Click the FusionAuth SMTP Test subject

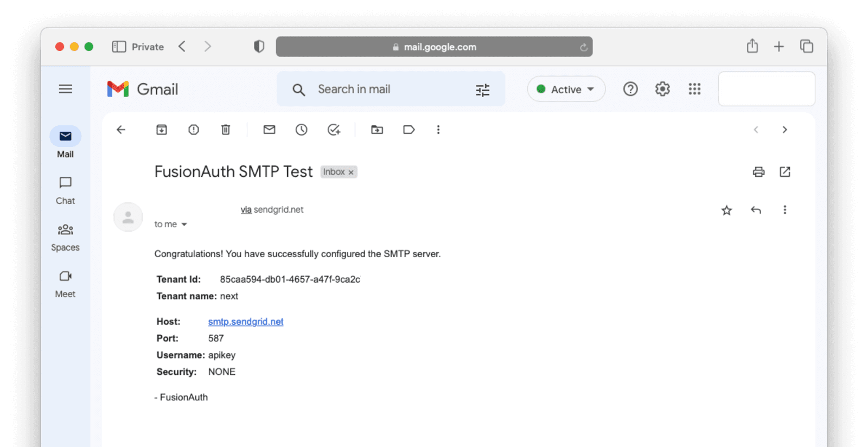click(x=233, y=172)
